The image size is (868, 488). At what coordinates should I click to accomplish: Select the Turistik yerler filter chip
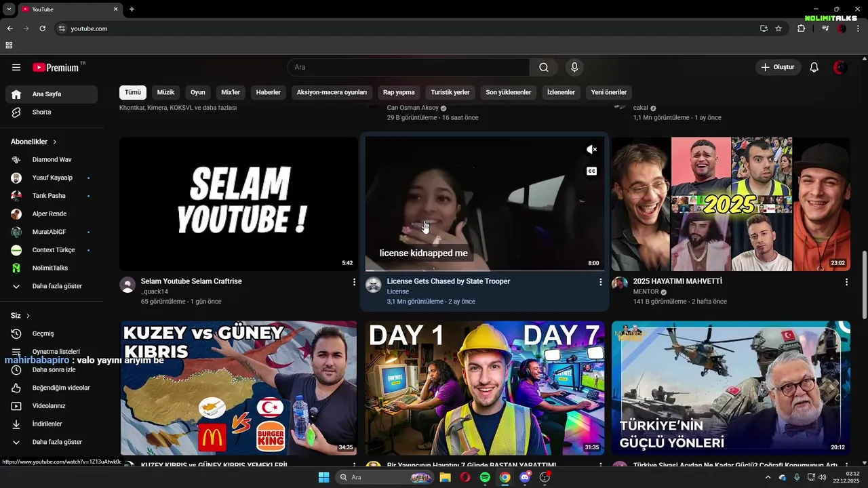[450, 92]
